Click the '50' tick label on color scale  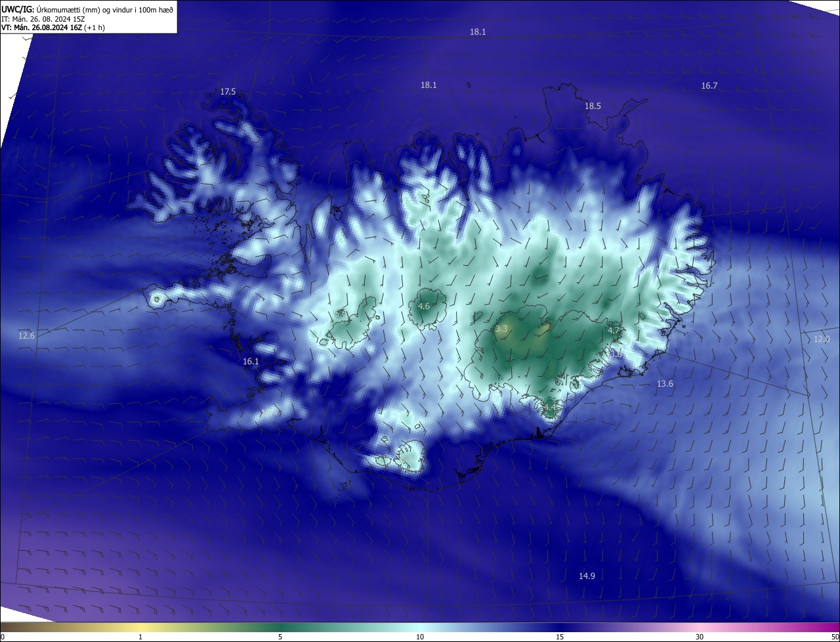(x=835, y=637)
